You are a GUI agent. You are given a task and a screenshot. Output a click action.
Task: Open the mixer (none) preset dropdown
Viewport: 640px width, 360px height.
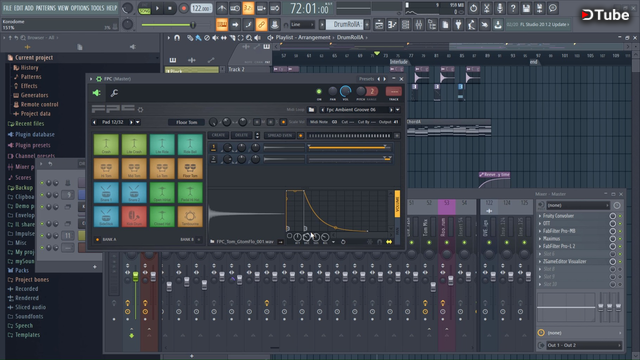tap(578, 205)
